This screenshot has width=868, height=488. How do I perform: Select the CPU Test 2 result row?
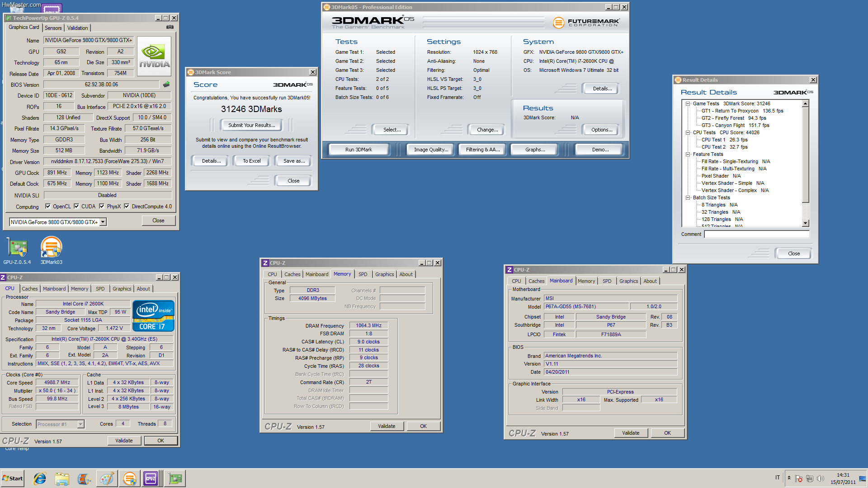pos(724,147)
